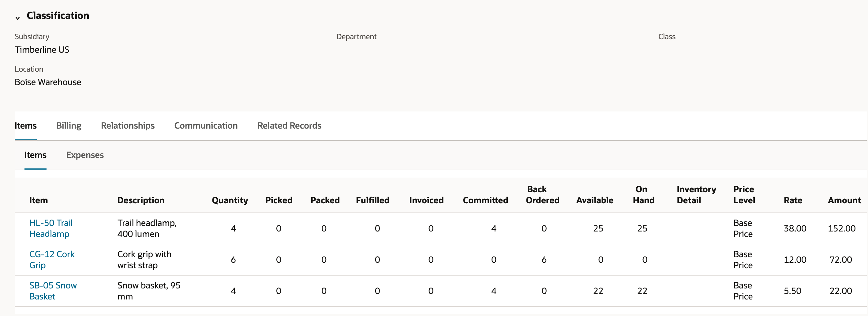The height and width of the screenshot is (316, 868).
Task: Open the Communication tab
Action: 206,126
